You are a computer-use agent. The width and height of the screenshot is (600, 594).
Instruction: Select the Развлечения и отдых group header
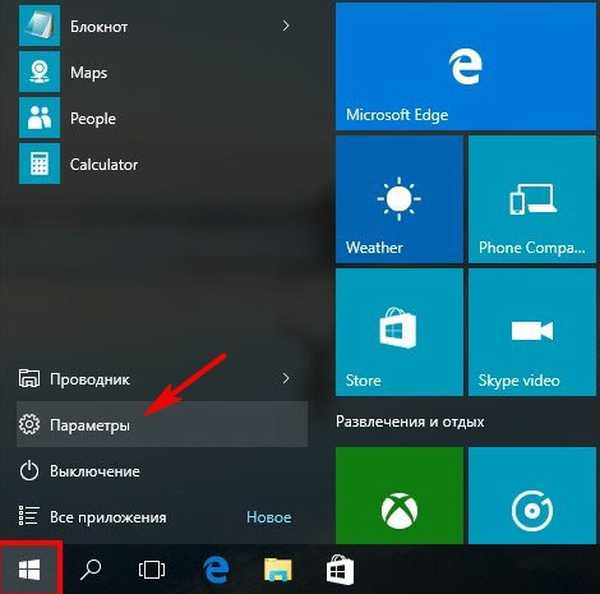point(410,421)
